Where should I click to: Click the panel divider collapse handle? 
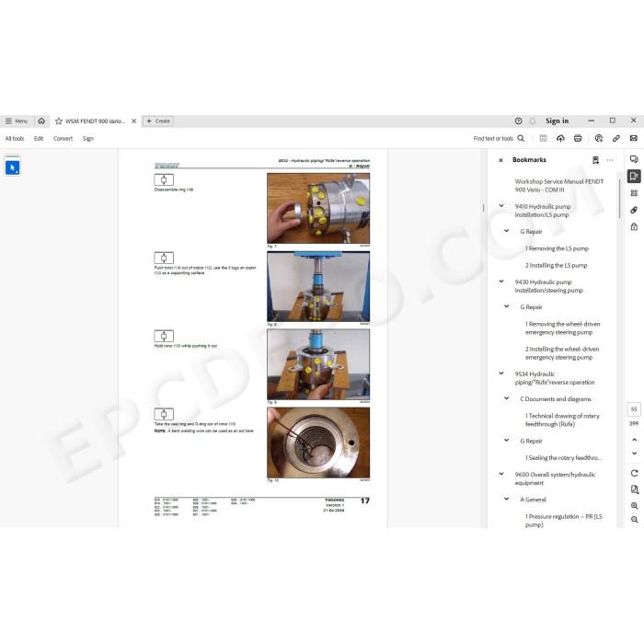pyautogui.click(x=483, y=208)
